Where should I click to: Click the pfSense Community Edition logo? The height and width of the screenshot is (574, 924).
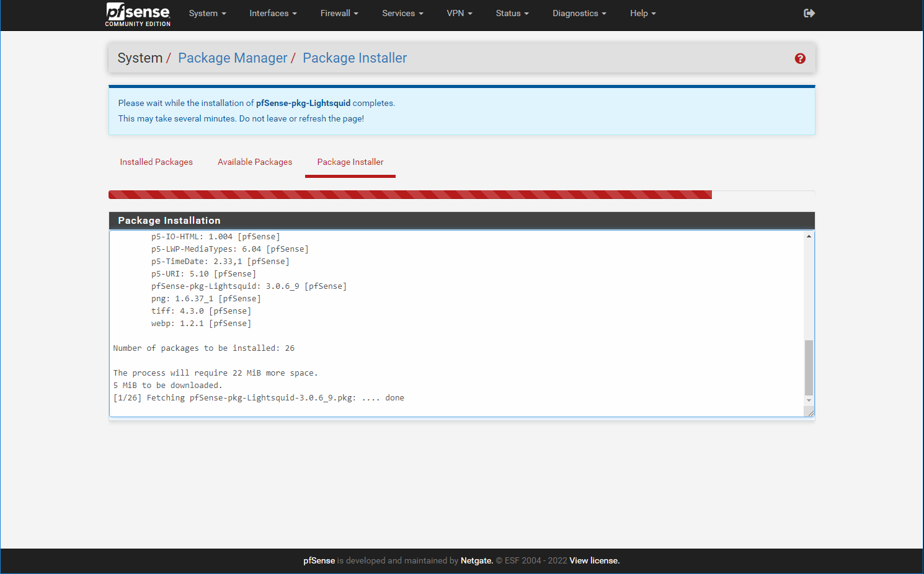click(x=138, y=14)
